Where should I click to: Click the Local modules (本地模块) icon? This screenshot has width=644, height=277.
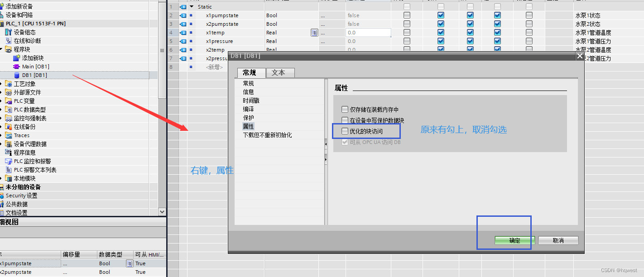coord(9,178)
